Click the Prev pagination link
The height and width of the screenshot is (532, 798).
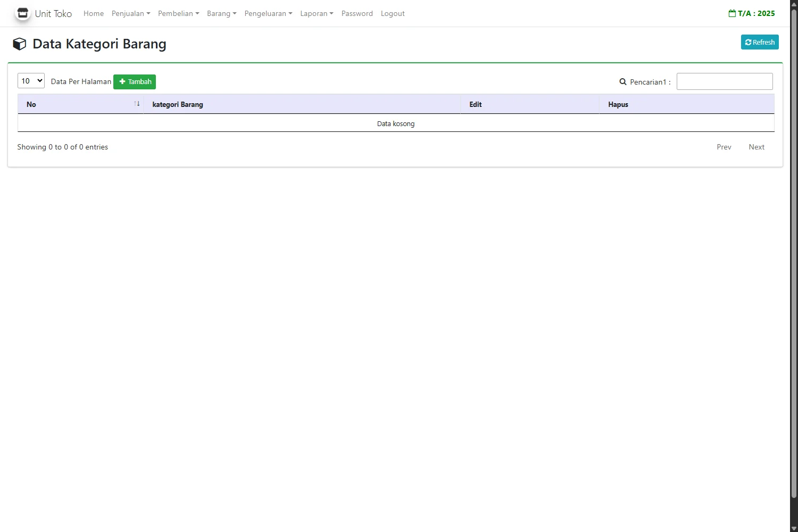tap(724, 147)
